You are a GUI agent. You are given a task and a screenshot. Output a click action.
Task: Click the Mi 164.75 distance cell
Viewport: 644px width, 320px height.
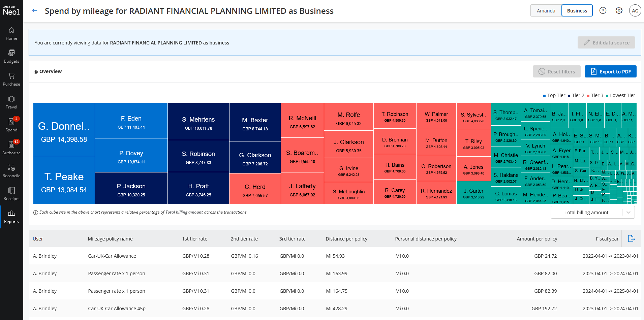pyautogui.click(x=337, y=291)
